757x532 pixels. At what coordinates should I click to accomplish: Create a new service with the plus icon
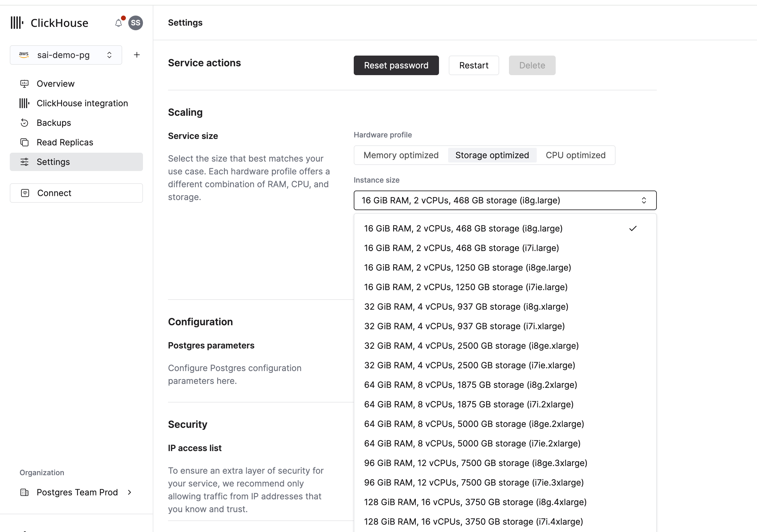pos(137,55)
